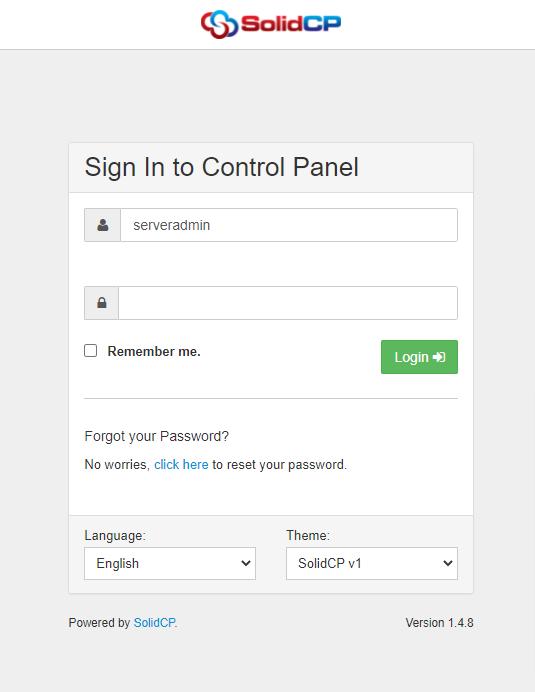This screenshot has height=692, width=535.
Task: Open the Language dropdown showing English
Action: pos(170,564)
